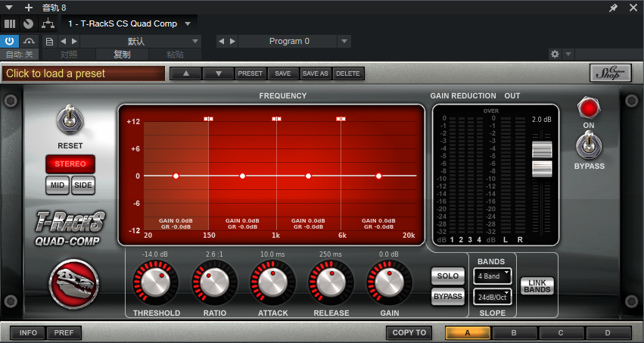This screenshot has height=343, width=644.
Task: Click the SAVE AS button
Action: coord(316,73)
